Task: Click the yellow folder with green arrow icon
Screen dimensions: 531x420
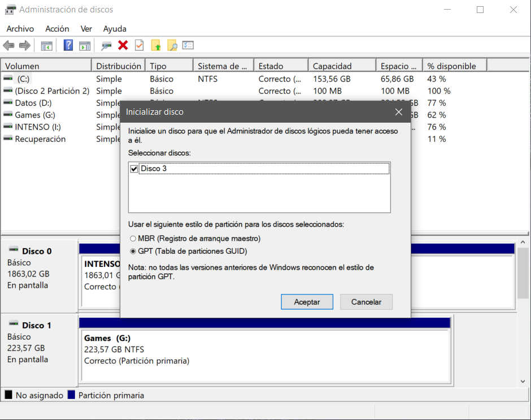Action: [156, 45]
